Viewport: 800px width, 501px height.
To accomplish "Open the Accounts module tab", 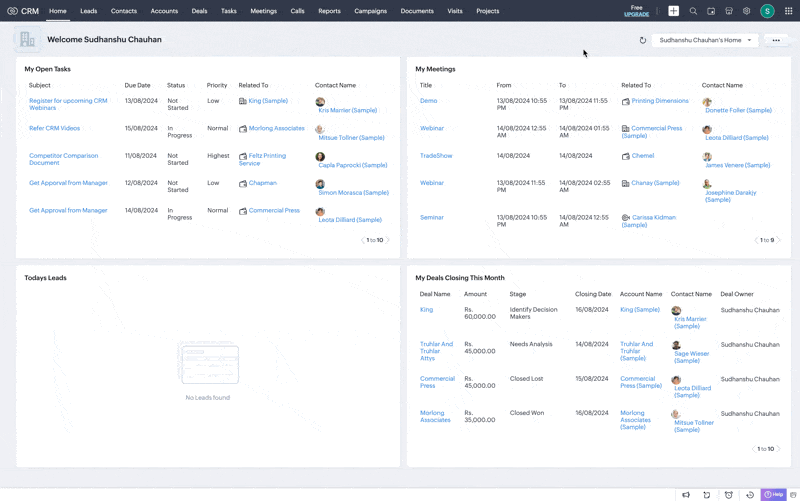I will (x=164, y=11).
